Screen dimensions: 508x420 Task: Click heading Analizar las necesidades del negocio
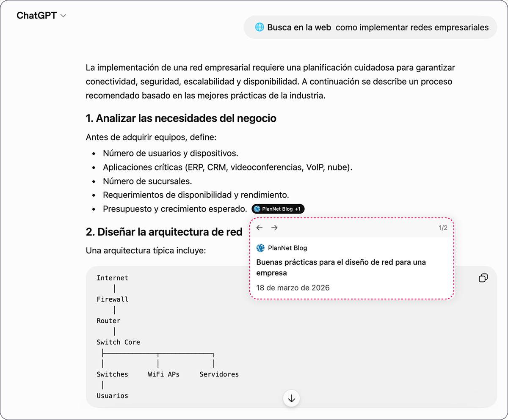[181, 118]
